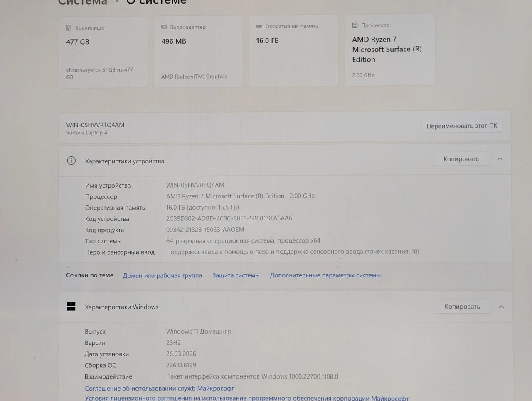The height and width of the screenshot is (401, 532).
Task: Open the Оперативная память 16,0 ГБ card
Action: (293, 51)
